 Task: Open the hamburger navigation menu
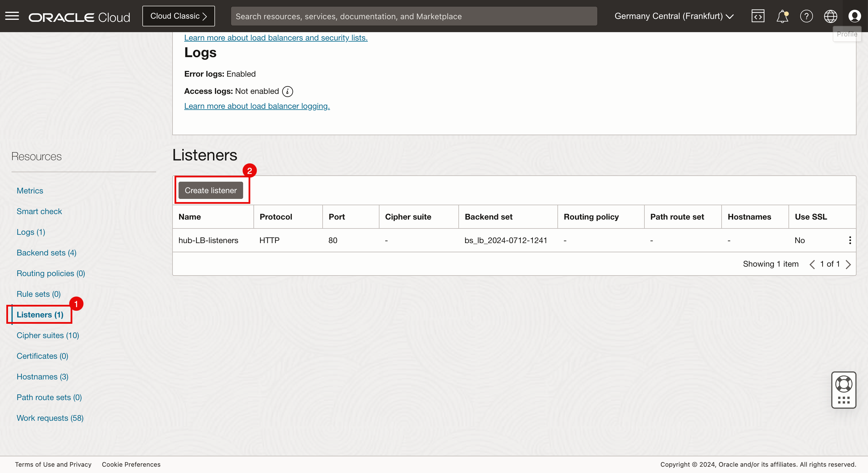click(12, 16)
